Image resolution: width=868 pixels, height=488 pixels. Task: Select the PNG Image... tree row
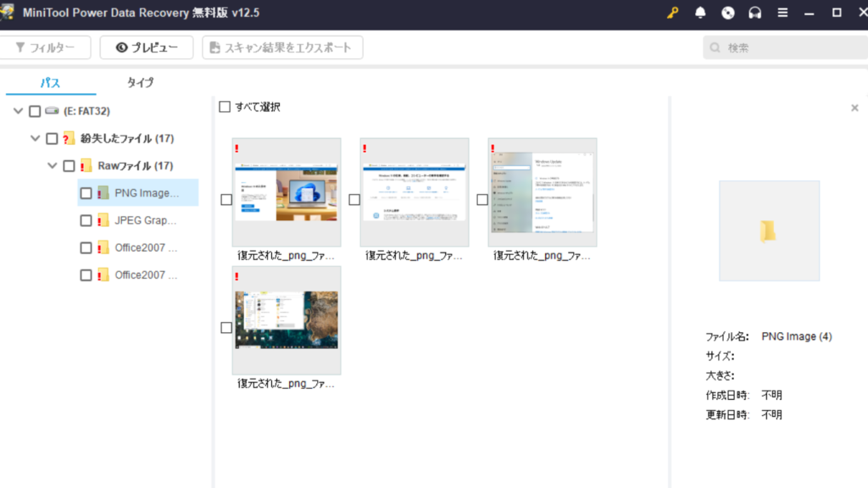pyautogui.click(x=138, y=192)
